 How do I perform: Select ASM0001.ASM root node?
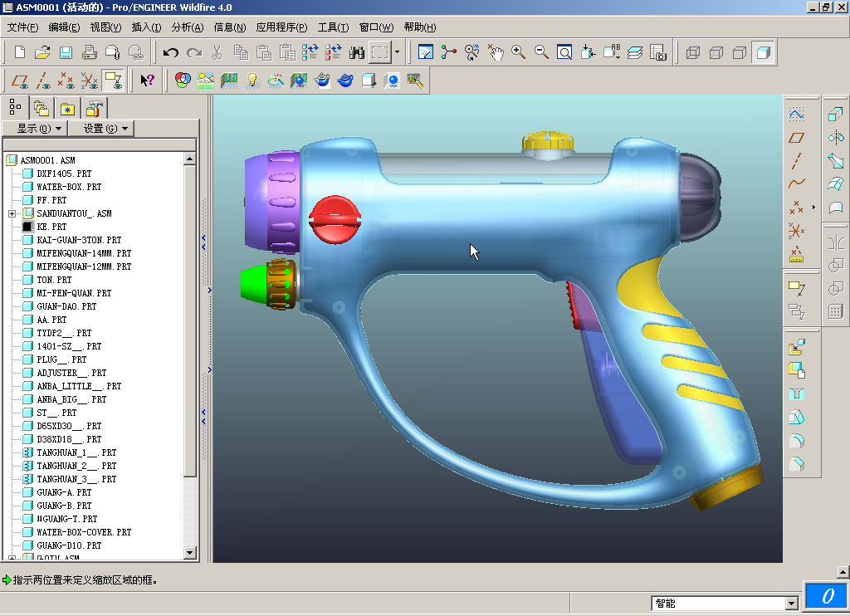click(47, 160)
